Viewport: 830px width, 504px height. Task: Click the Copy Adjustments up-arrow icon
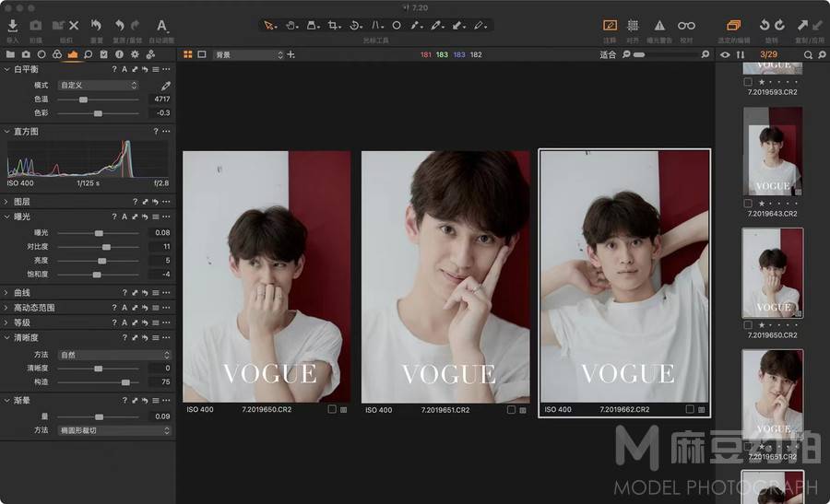[803, 26]
